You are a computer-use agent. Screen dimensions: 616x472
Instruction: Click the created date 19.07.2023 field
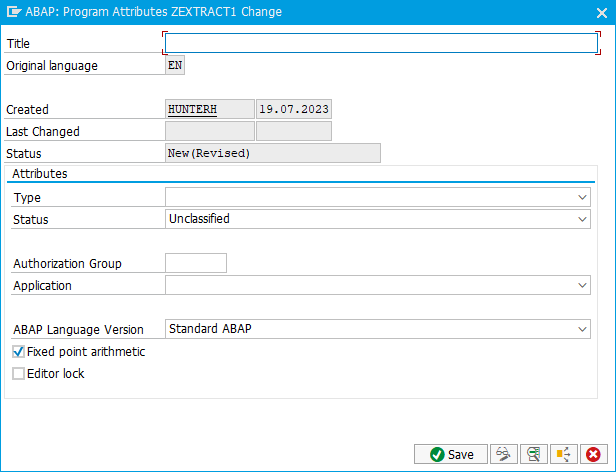point(294,109)
